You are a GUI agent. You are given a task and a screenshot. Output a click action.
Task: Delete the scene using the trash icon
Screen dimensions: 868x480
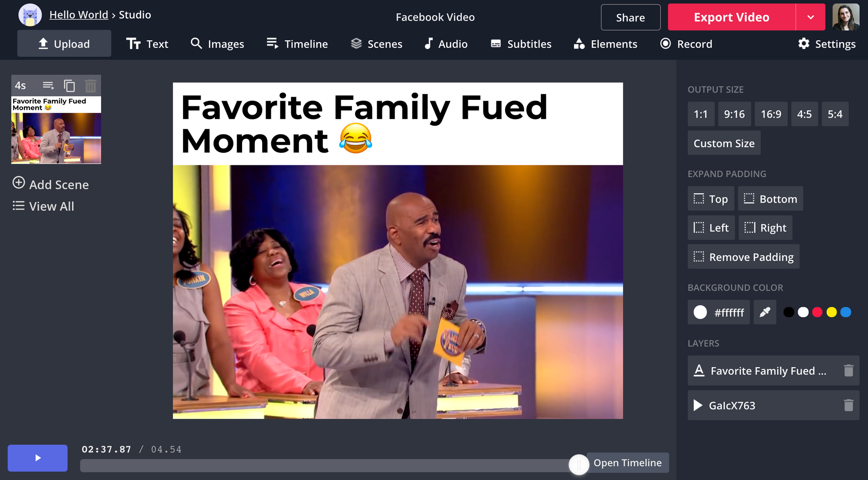tap(90, 86)
